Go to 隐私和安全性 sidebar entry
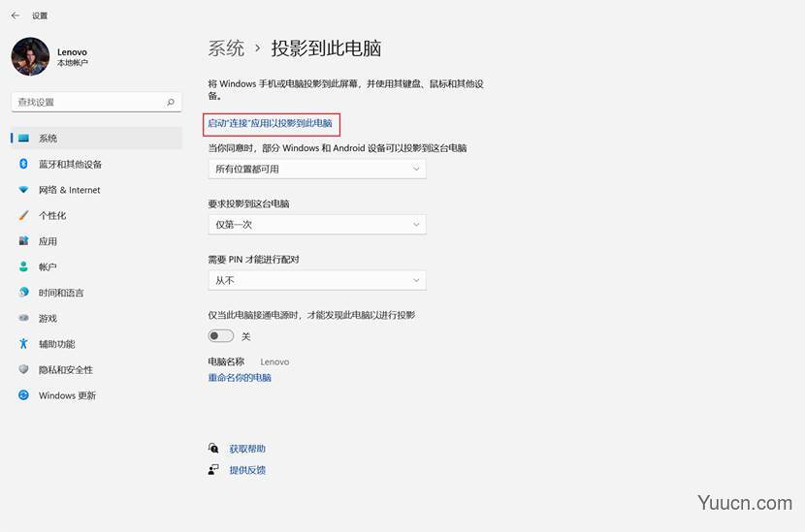 pyautogui.click(x=96, y=369)
